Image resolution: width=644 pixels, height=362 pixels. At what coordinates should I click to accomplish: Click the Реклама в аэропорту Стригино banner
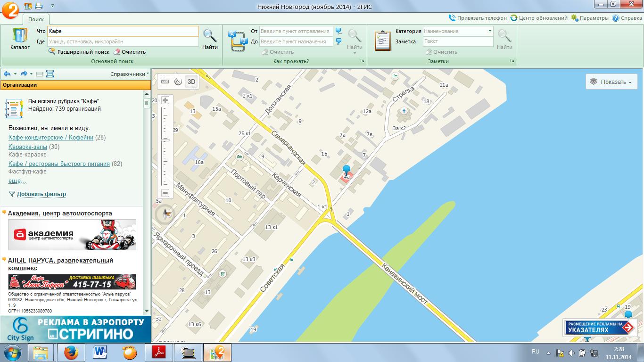click(x=75, y=329)
